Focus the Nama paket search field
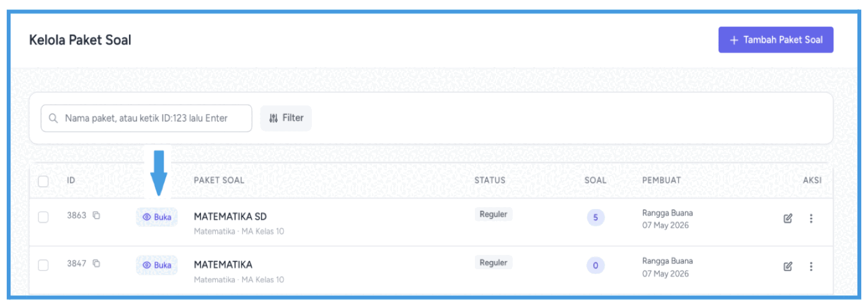Image resolution: width=868 pixels, height=307 pixels. click(146, 118)
